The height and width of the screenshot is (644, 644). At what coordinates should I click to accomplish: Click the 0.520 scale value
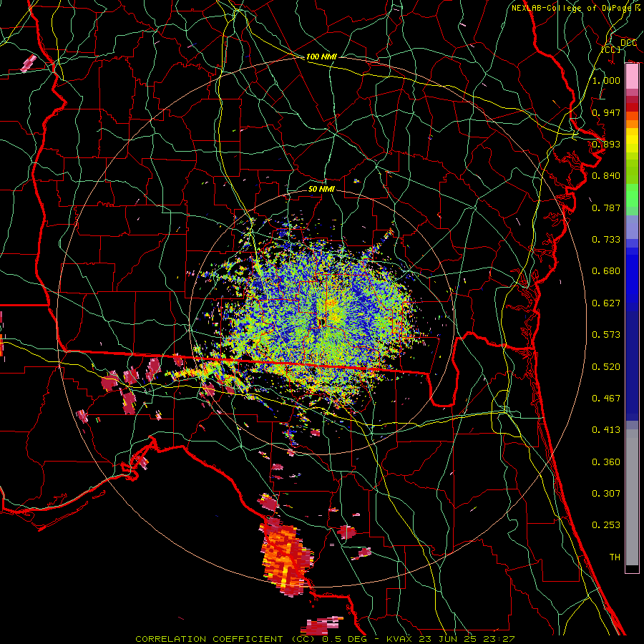coord(606,367)
